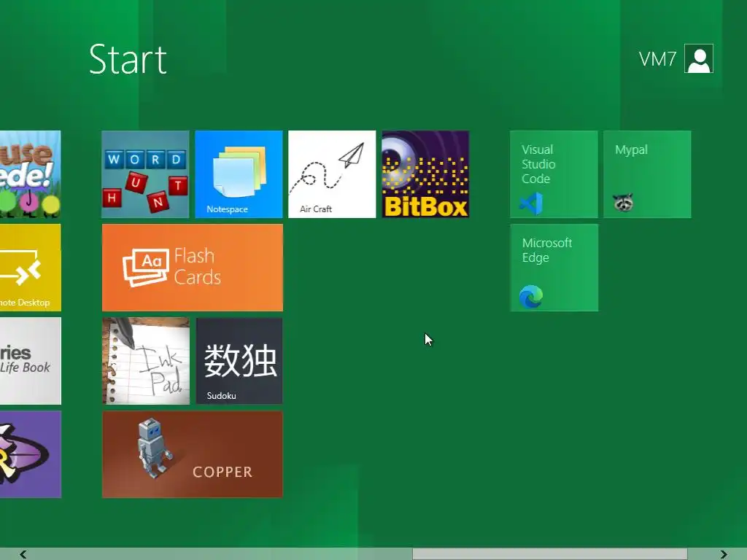The image size is (747, 560).
Task: Click the right scroll arrow
Action: point(724,554)
